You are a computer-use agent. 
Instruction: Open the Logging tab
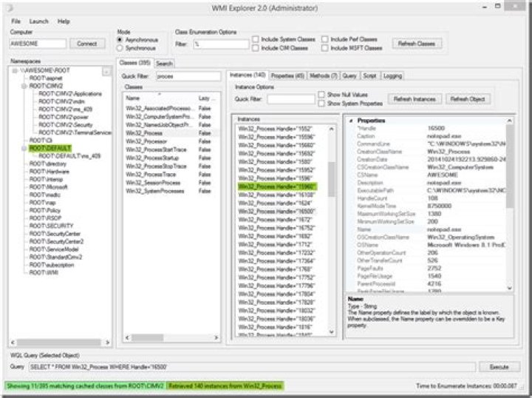(392, 75)
